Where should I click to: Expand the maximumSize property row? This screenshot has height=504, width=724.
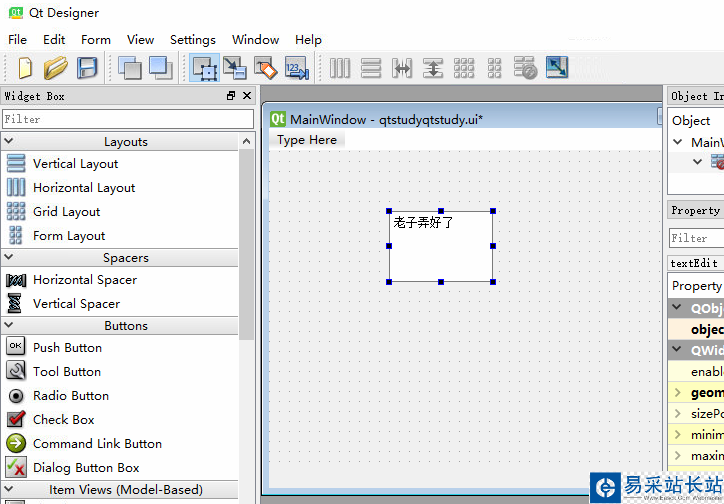(x=677, y=456)
